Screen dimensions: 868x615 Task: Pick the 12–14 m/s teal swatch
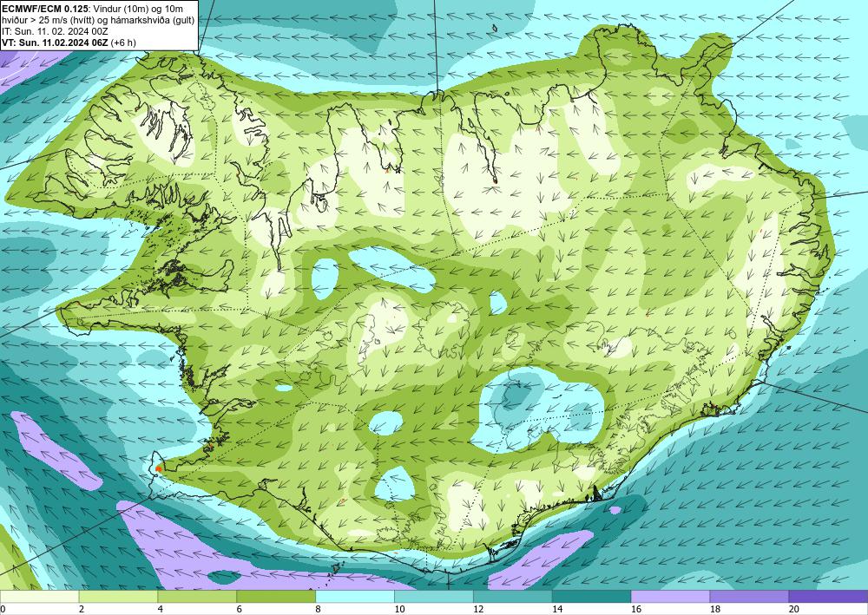click(x=513, y=596)
